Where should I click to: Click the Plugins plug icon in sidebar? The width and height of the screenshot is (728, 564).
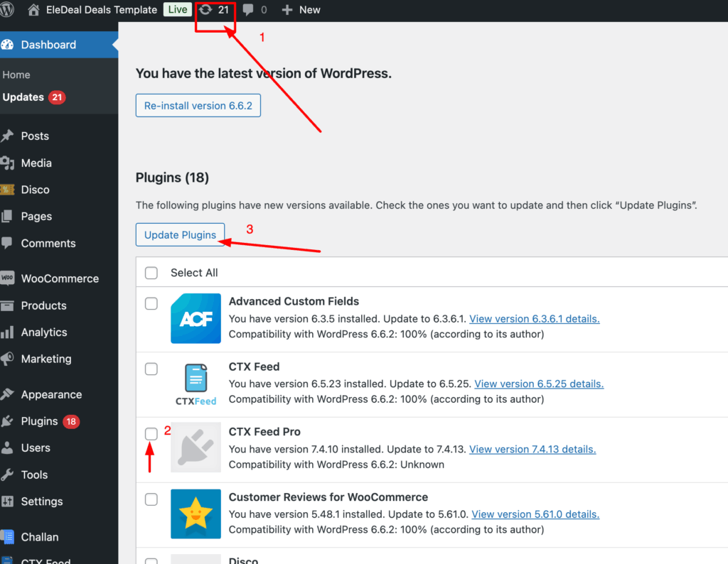[7, 421]
